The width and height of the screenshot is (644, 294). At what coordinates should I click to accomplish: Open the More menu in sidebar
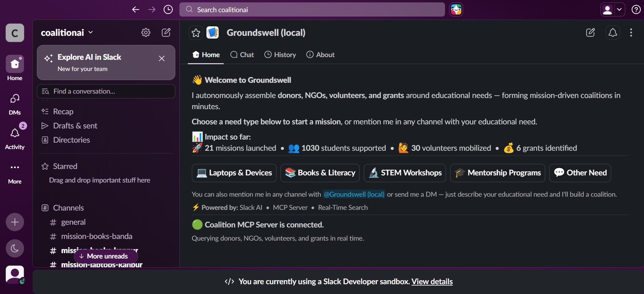(x=15, y=174)
